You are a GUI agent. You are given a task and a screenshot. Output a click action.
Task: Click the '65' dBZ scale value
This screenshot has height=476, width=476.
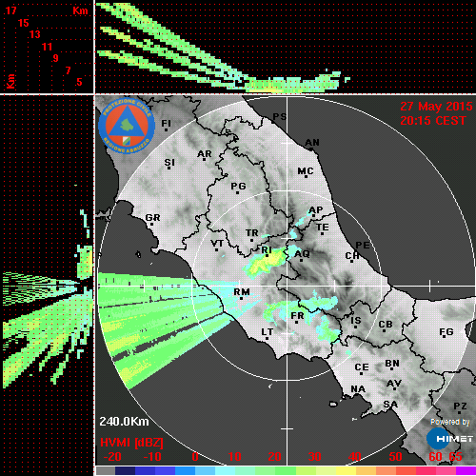tap(455, 457)
